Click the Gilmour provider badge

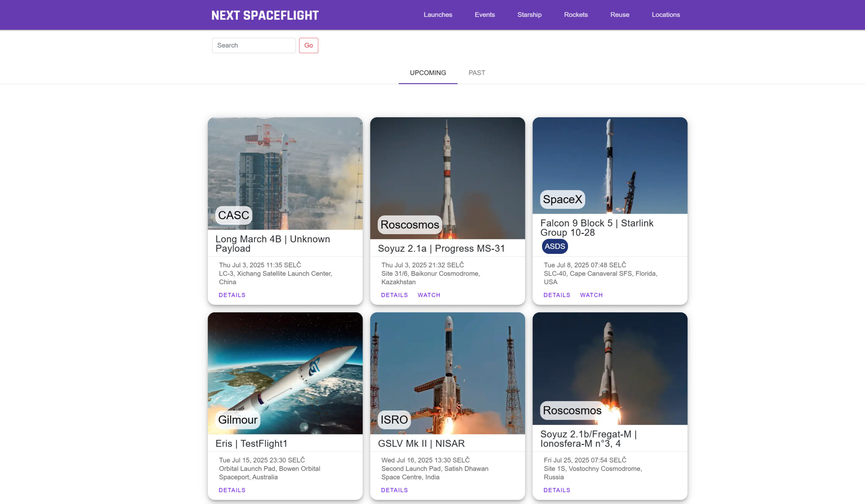238,420
